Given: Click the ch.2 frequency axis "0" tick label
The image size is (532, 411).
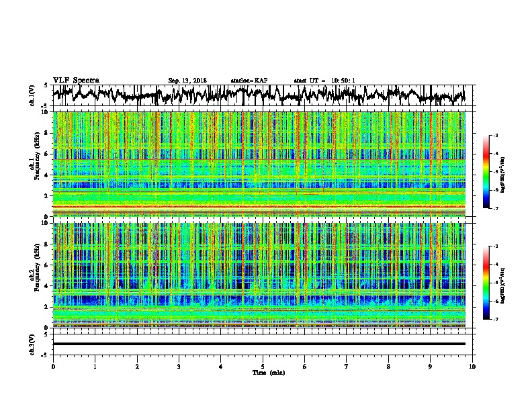Looking at the screenshot, I should tap(46, 328).
